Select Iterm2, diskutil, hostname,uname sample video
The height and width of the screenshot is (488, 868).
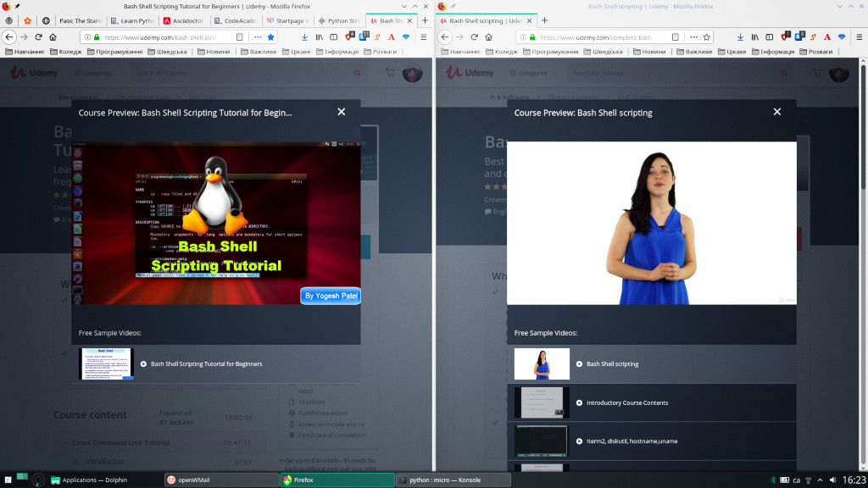click(x=652, y=441)
